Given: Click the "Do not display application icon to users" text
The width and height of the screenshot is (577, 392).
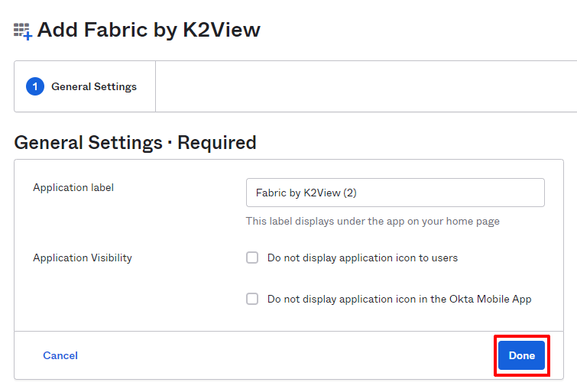Looking at the screenshot, I should 362,258.
